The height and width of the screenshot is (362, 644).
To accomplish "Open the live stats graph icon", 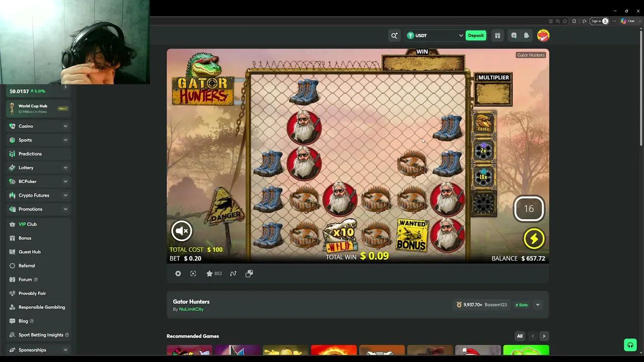I will point(233,274).
